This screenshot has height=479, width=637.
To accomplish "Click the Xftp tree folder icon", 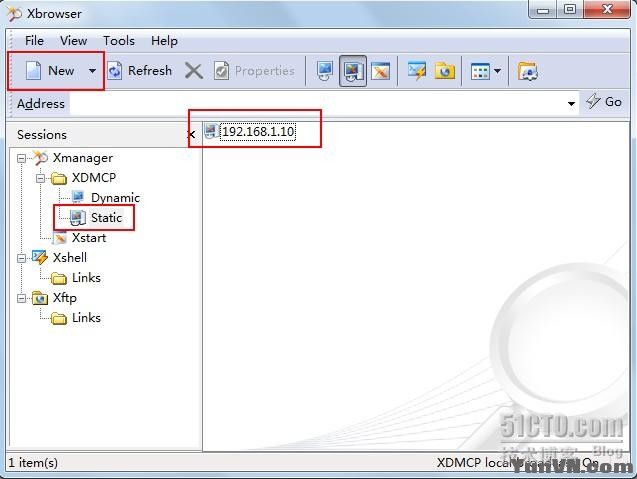I will 40,298.
